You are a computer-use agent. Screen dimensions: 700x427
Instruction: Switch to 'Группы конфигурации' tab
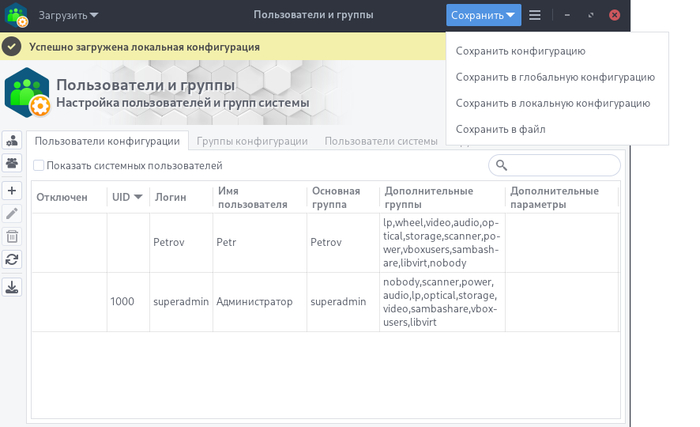click(x=252, y=142)
